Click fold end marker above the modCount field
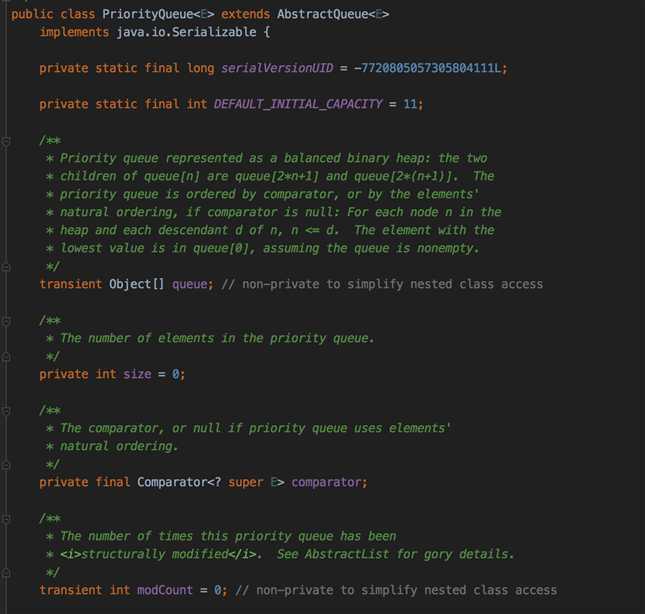Viewport: 645px width, 614px height. coord(6,573)
